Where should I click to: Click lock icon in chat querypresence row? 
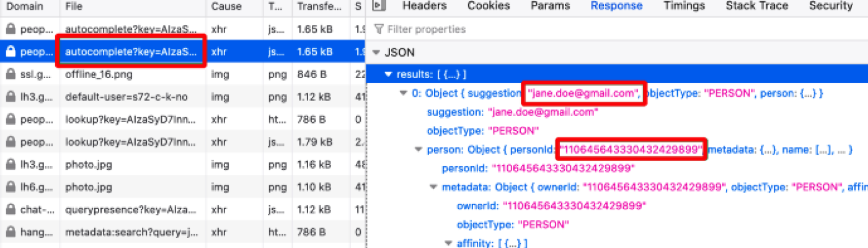[x=10, y=210]
